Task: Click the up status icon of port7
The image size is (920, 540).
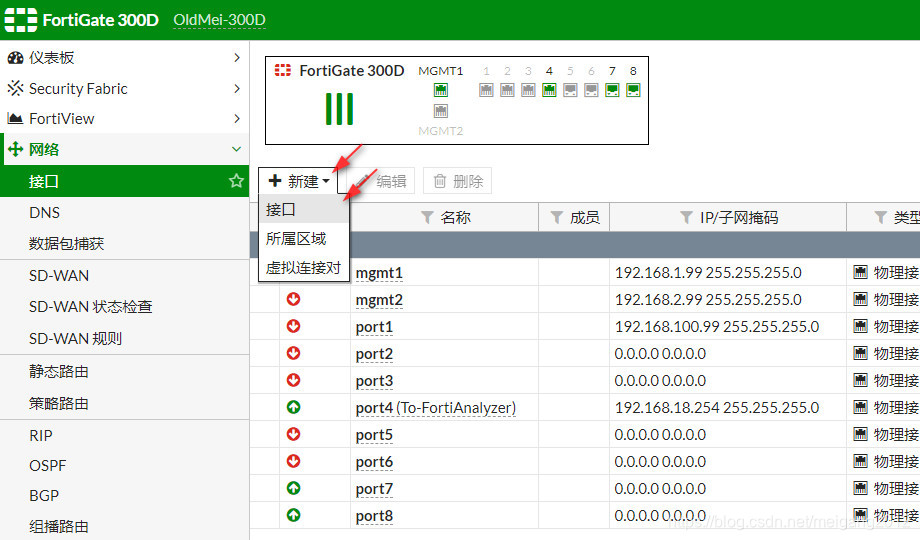Action: point(293,488)
